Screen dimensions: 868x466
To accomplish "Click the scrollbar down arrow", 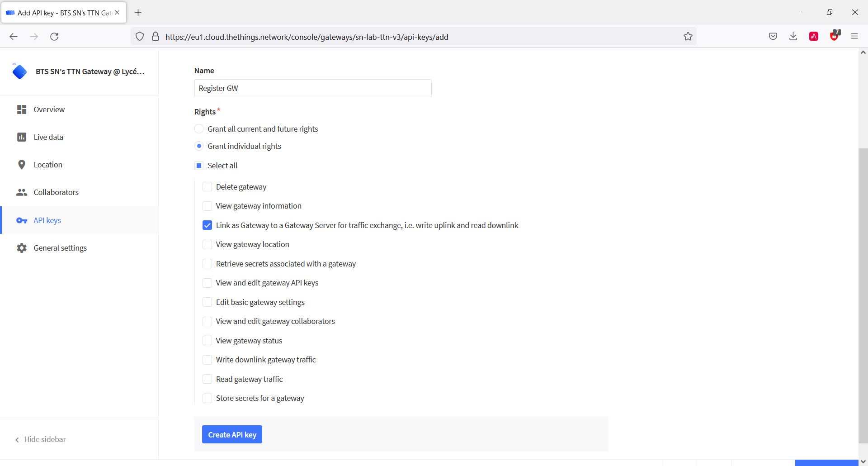I will tap(863, 461).
